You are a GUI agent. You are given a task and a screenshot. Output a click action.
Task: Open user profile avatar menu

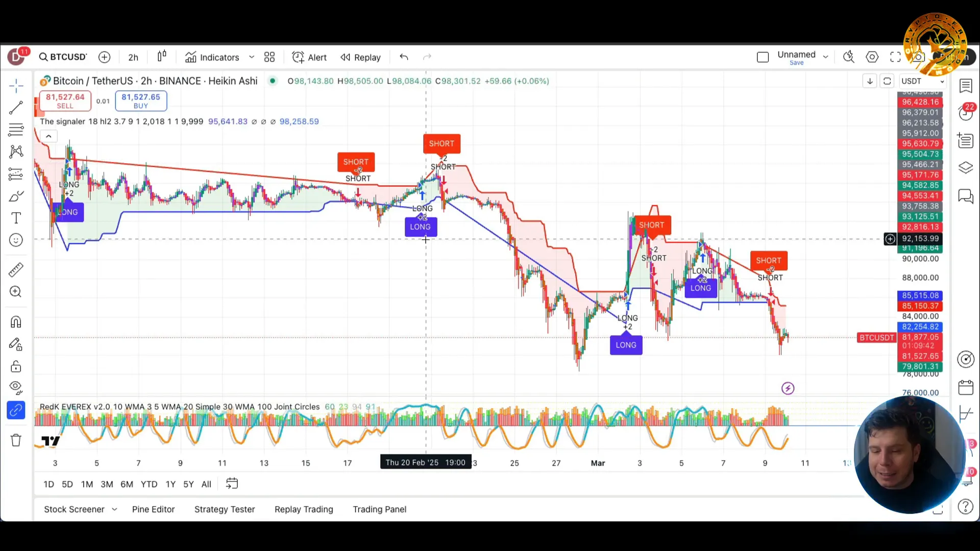[x=16, y=57]
